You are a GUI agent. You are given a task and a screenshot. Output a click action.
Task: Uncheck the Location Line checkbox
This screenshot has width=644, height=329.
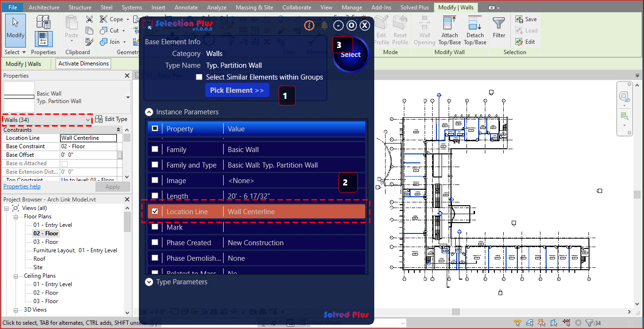tap(155, 211)
